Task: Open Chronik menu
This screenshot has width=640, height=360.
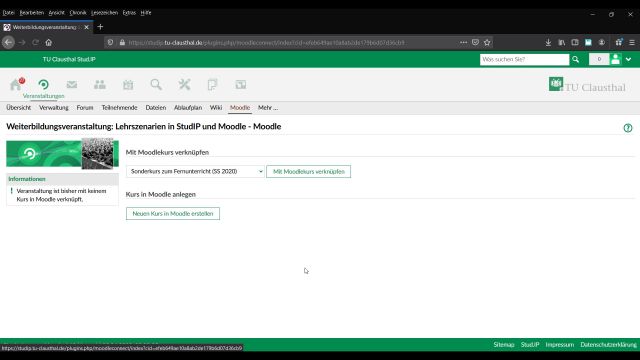Action: 78,13
